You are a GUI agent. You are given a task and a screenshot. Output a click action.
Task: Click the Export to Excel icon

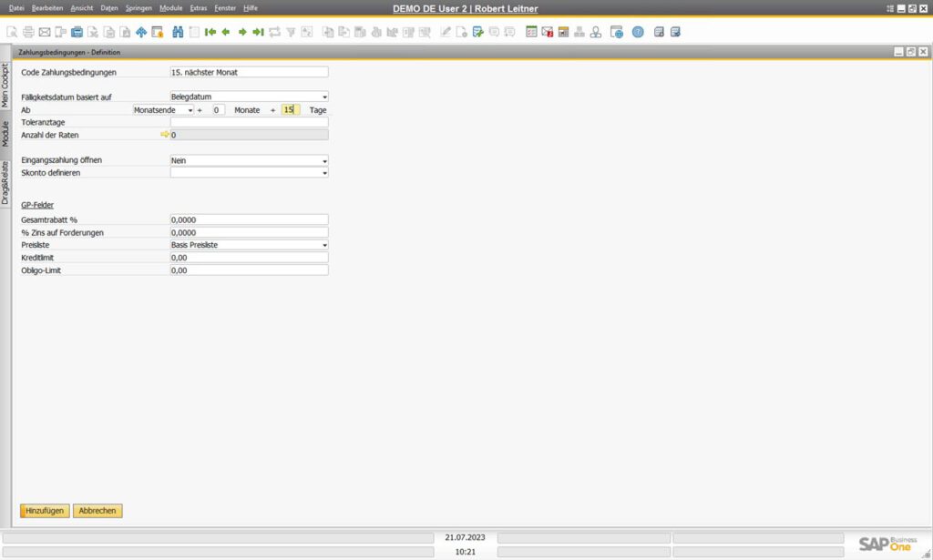(x=93, y=32)
